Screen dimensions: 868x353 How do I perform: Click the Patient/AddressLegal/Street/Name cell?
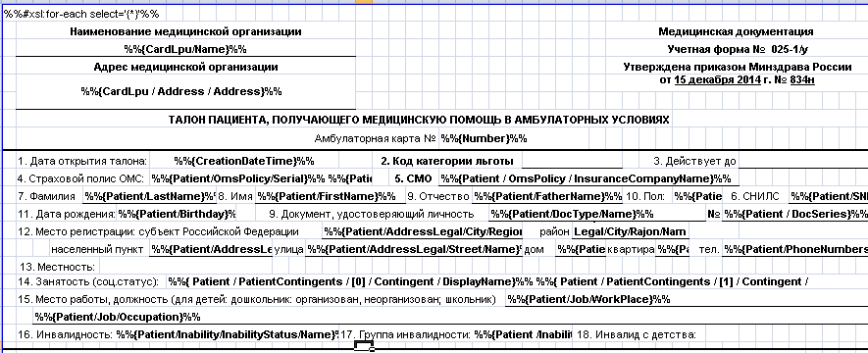(414, 249)
